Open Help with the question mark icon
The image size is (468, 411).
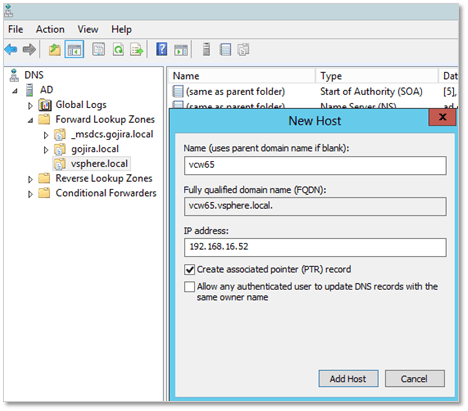click(x=162, y=50)
